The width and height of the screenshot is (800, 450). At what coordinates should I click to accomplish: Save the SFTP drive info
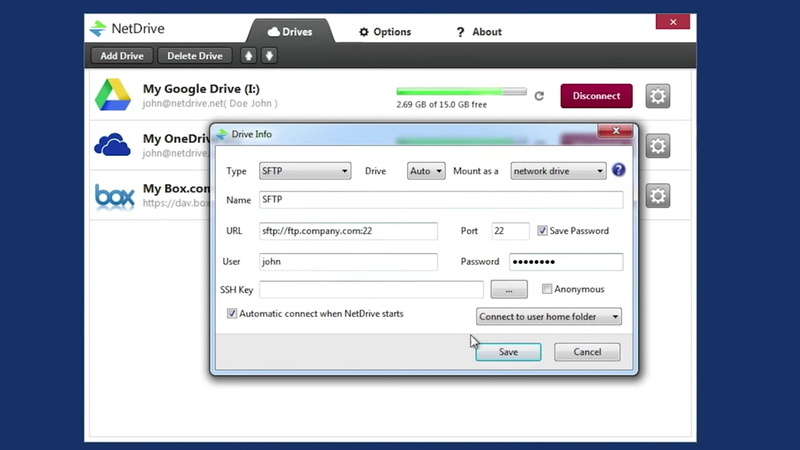[508, 352]
